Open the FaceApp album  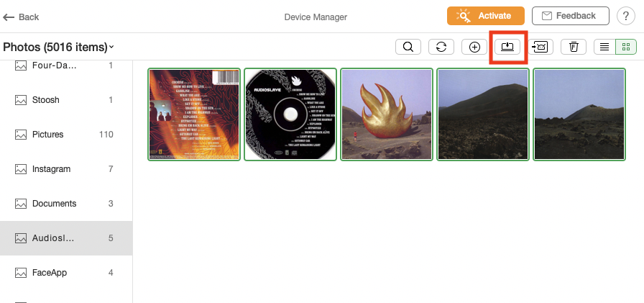[66, 273]
